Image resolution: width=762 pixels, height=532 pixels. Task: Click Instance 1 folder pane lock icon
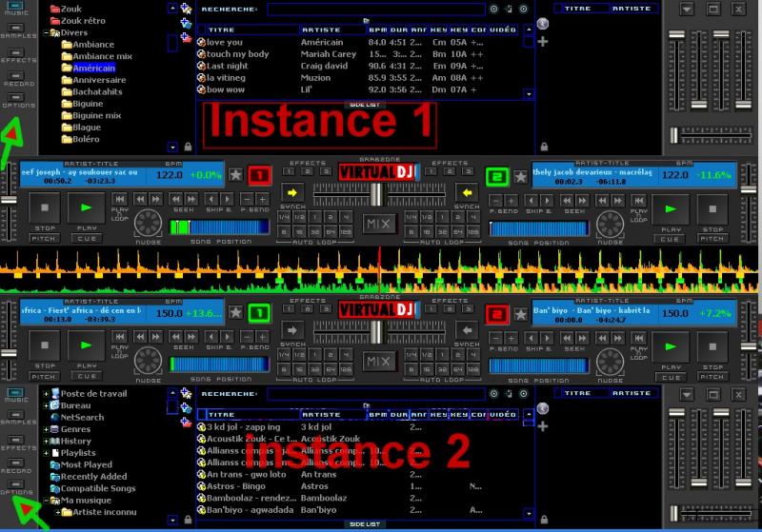pos(188,147)
